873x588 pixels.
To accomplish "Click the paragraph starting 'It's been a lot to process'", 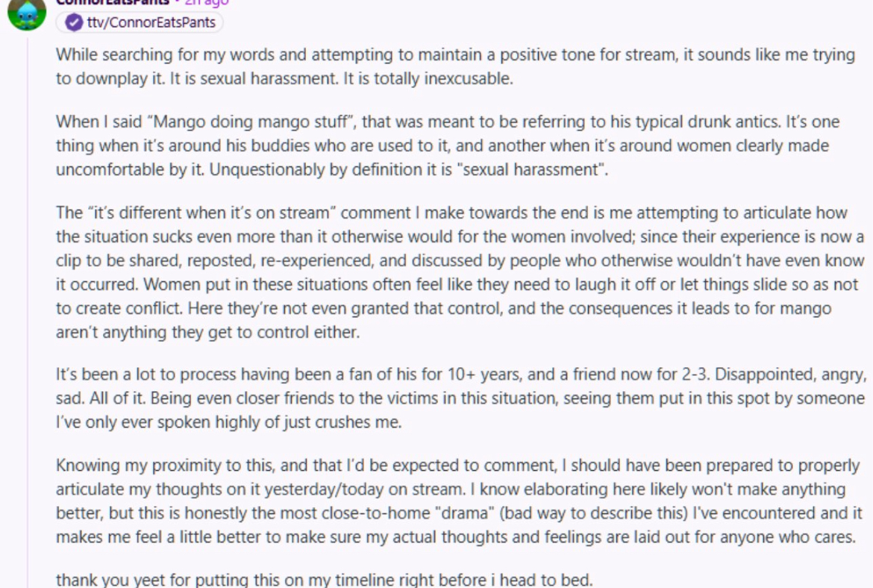I will coord(461,398).
